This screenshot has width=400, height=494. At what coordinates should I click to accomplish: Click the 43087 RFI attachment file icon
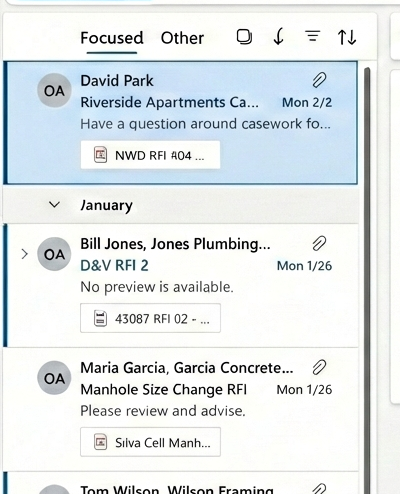pos(100,318)
